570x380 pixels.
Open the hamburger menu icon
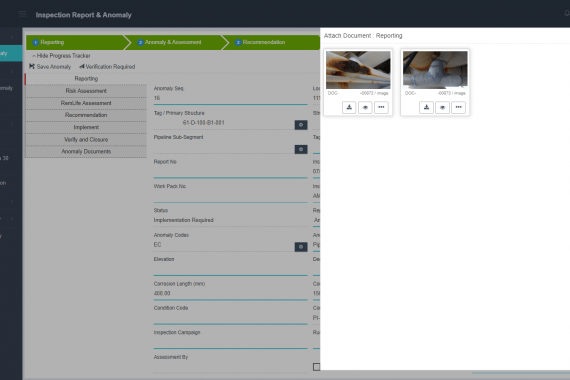click(x=22, y=14)
